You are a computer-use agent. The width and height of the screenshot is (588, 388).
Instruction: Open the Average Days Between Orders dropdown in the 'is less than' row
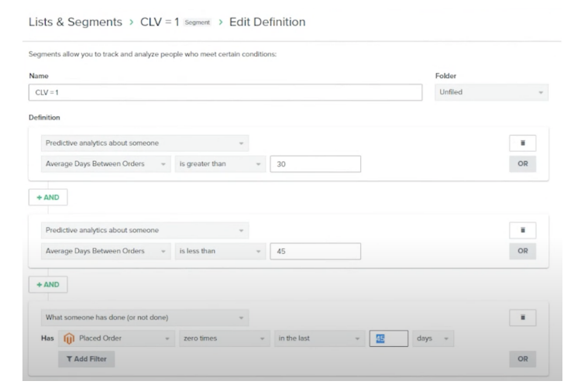(106, 251)
